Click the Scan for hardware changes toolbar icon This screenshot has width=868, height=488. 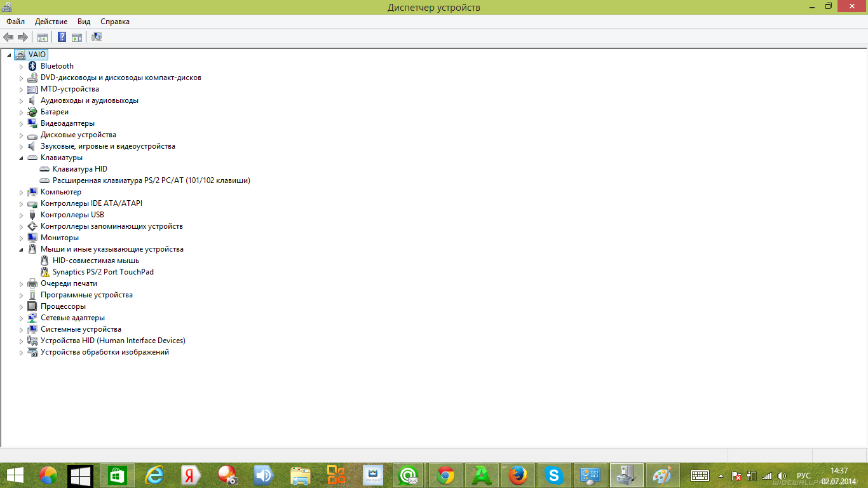tap(97, 37)
